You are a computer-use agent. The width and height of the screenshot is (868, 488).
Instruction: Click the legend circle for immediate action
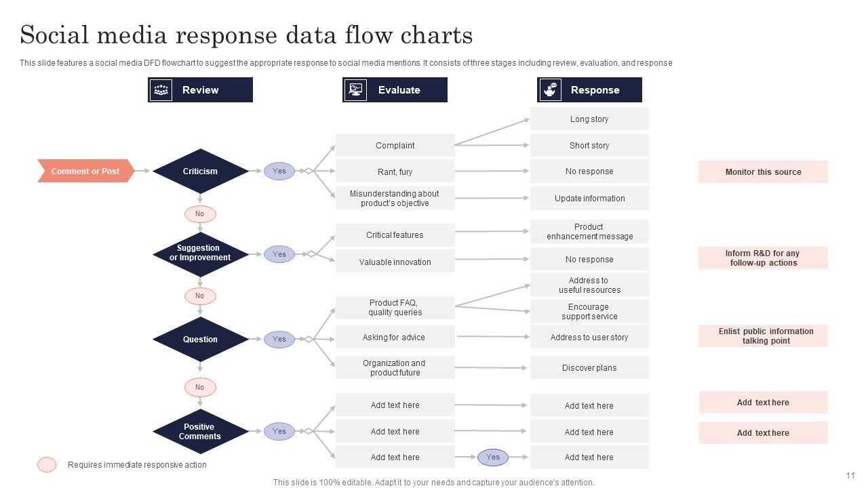(47, 465)
